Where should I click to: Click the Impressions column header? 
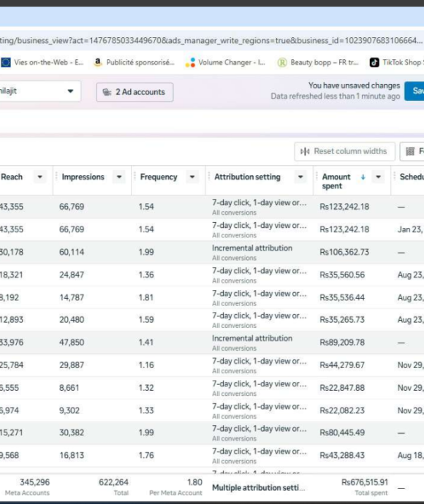coord(83,177)
